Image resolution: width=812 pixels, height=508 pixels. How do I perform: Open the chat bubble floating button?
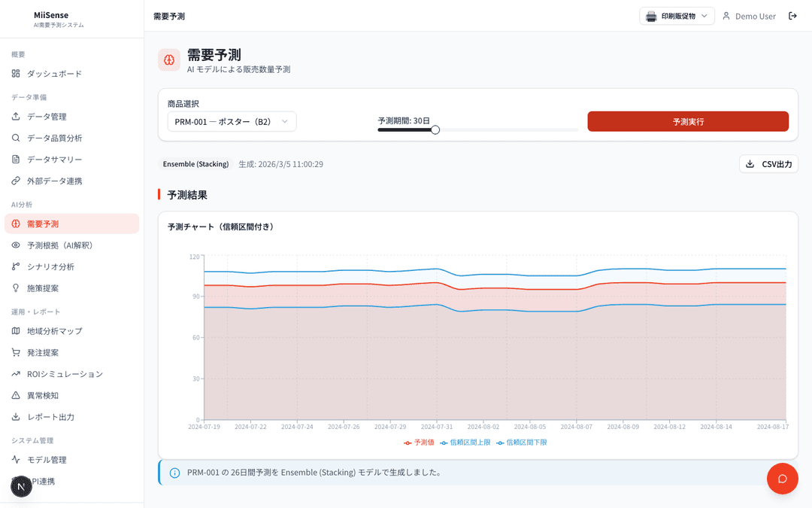tap(783, 479)
